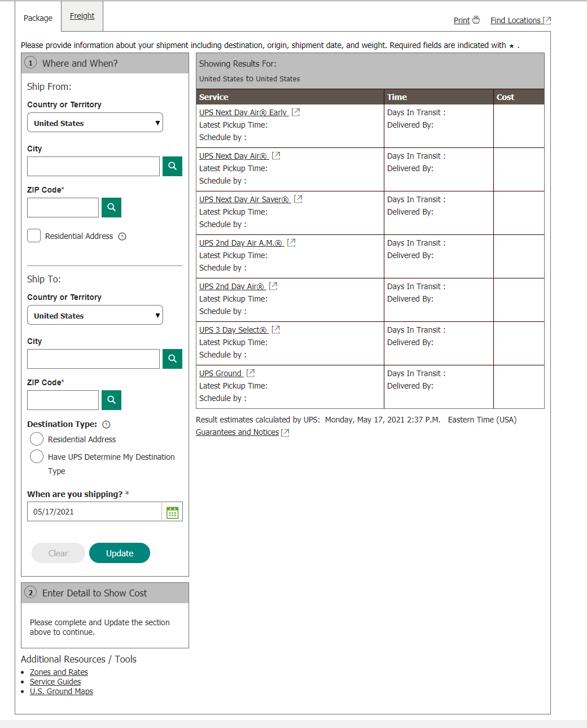The height and width of the screenshot is (728, 587).
Task: Open the Ship From city search magnifier
Action: 172,166
